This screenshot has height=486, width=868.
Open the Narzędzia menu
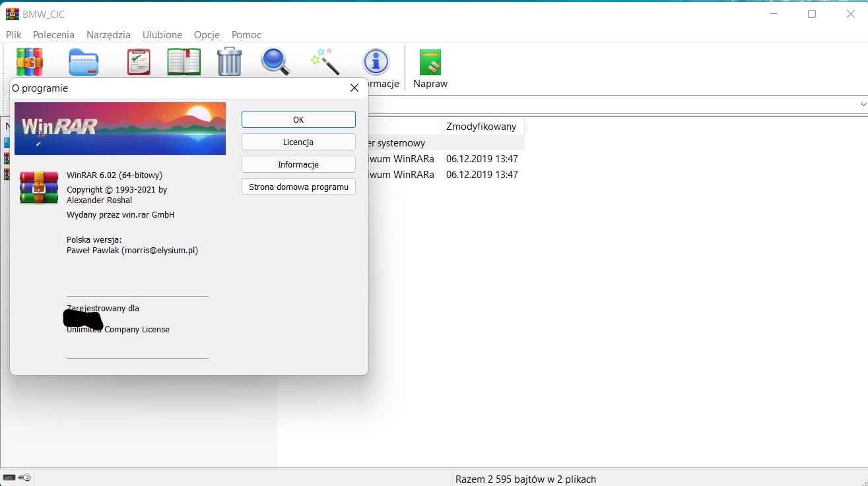(108, 35)
